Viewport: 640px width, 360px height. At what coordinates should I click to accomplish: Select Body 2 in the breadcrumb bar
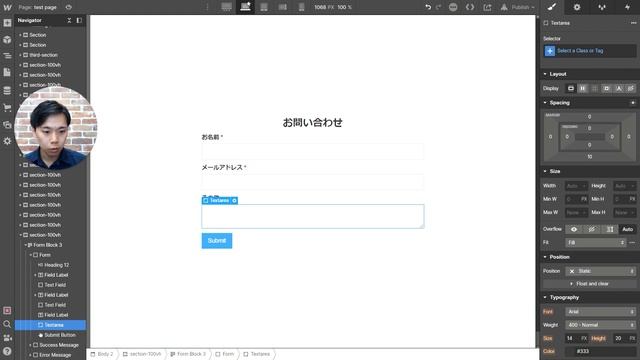coord(102,354)
